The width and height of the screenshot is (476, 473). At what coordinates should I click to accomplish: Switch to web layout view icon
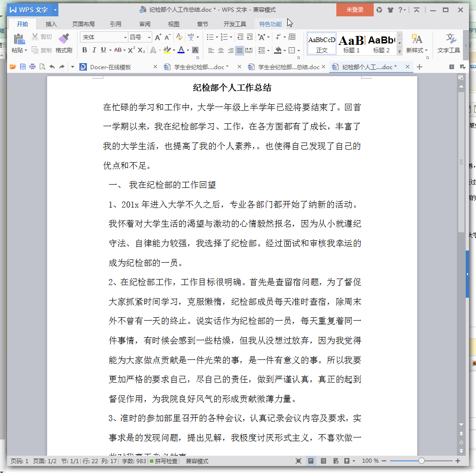point(336,461)
